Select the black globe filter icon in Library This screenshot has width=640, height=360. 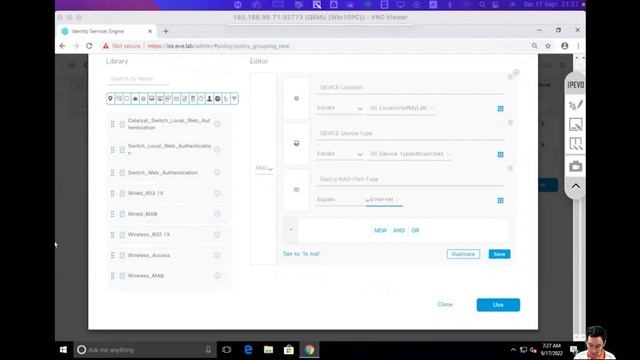coord(218,99)
